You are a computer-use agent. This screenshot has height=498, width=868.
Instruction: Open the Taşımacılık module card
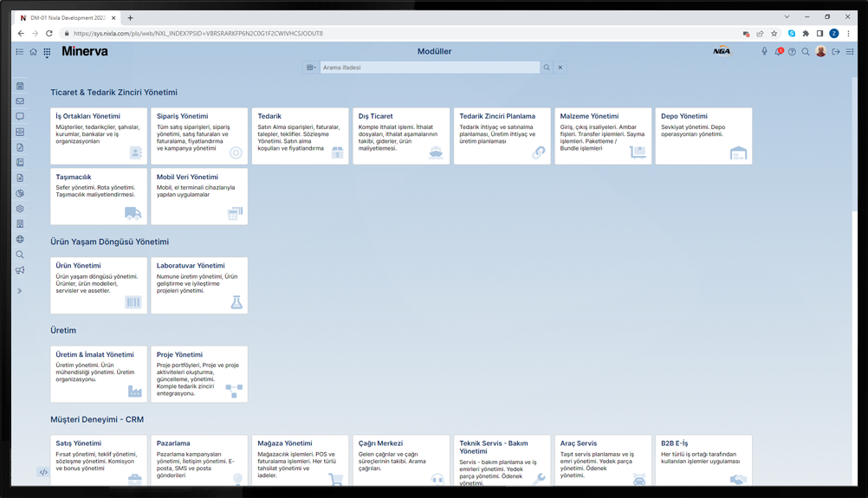click(x=99, y=197)
